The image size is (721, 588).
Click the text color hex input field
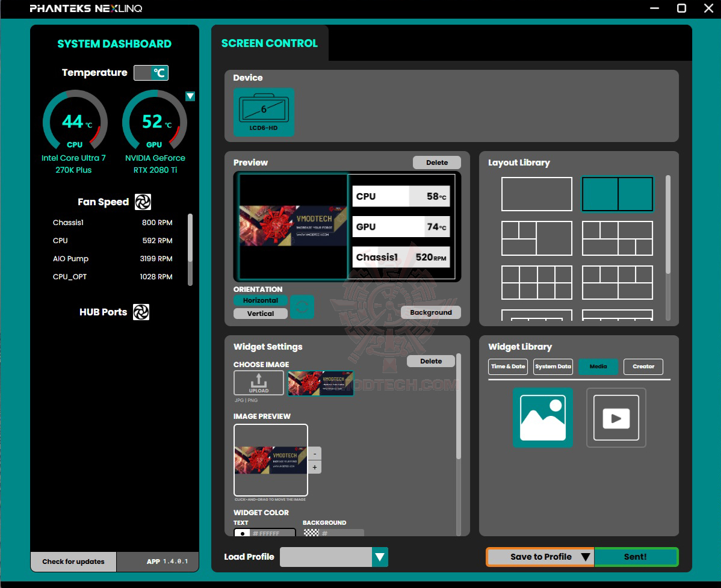(x=272, y=533)
